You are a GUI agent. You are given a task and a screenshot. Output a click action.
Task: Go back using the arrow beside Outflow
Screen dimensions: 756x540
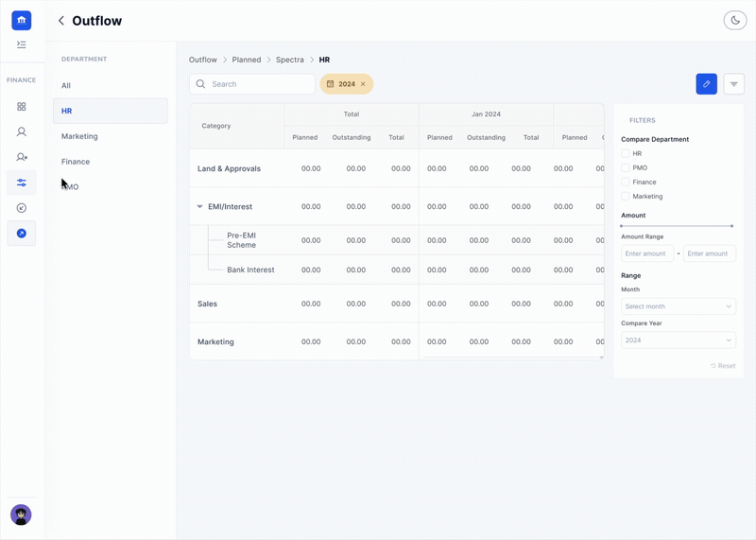pyautogui.click(x=61, y=20)
